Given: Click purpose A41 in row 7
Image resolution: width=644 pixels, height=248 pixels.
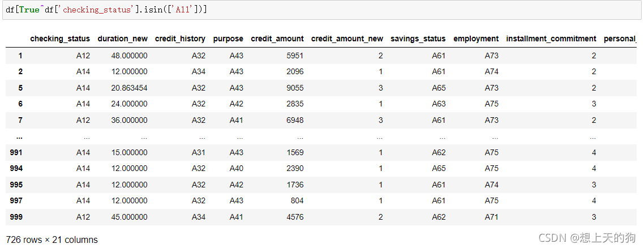Looking at the screenshot, I should tap(237, 120).
